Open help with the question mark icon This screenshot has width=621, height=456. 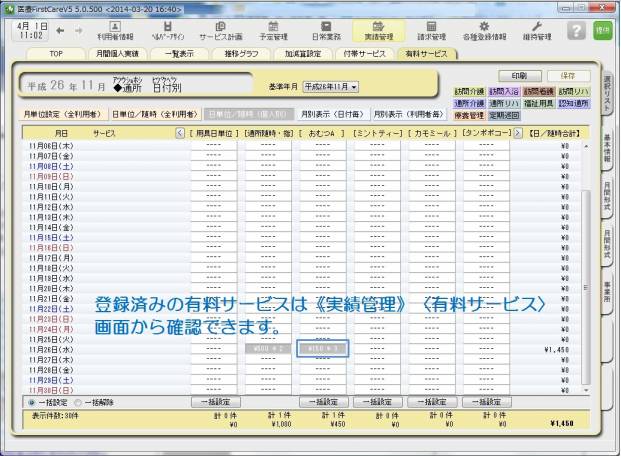575,31
